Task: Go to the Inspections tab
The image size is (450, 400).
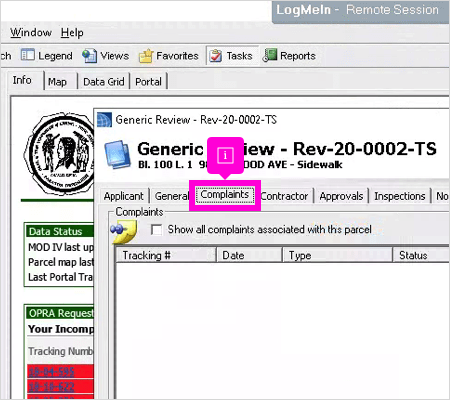Action: tap(400, 196)
